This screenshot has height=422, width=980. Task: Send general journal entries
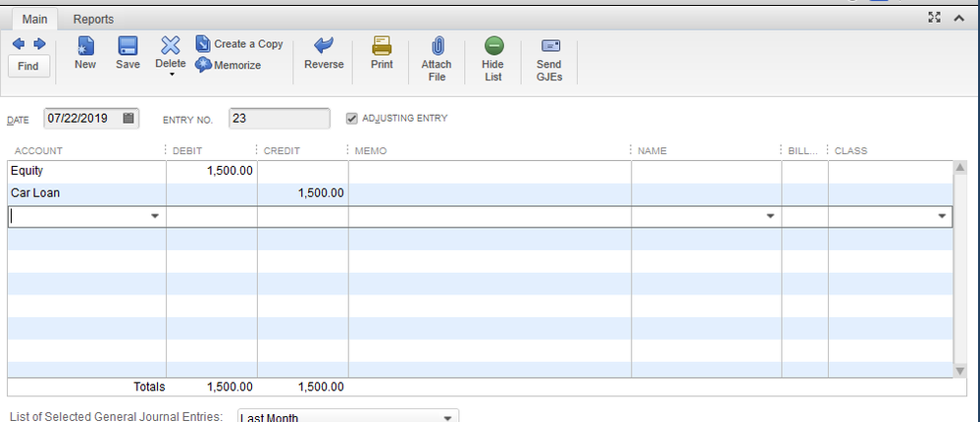pyautogui.click(x=549, y=59)
